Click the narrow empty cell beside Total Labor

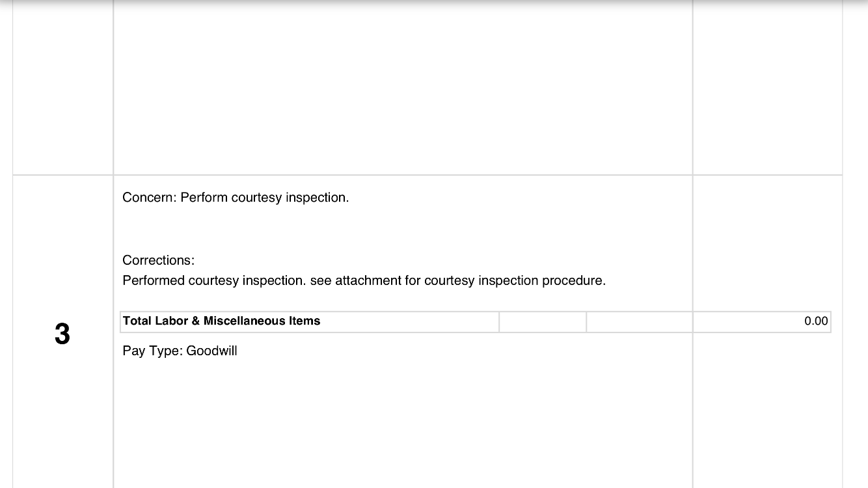coord(543,321)
